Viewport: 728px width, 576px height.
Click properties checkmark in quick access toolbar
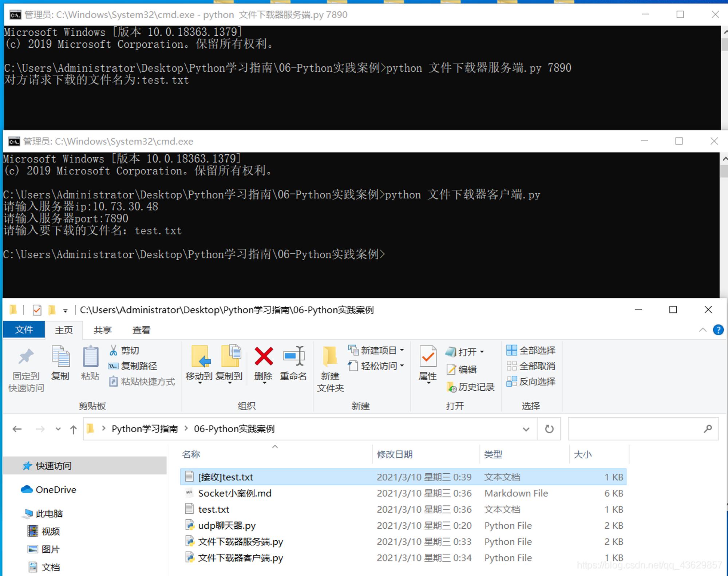(x=37, y=310)
